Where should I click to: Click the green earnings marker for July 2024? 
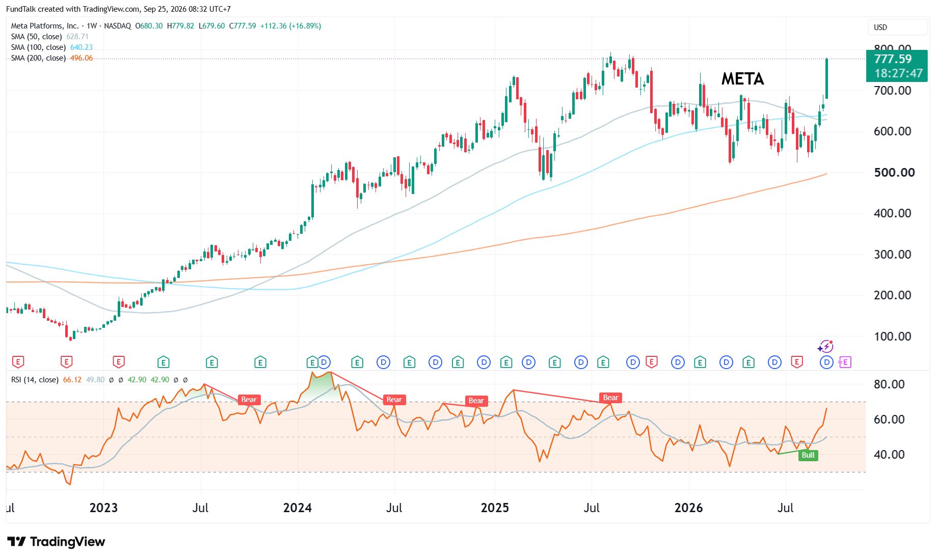(409, 362)
